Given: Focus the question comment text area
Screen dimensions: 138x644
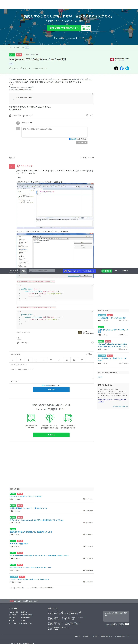Looking at the screenshot, I should 54,132.
